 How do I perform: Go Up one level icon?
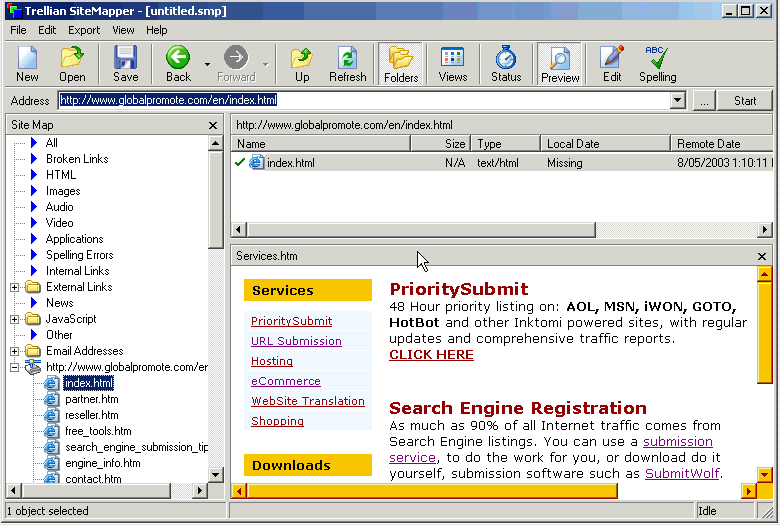[301, 59]
